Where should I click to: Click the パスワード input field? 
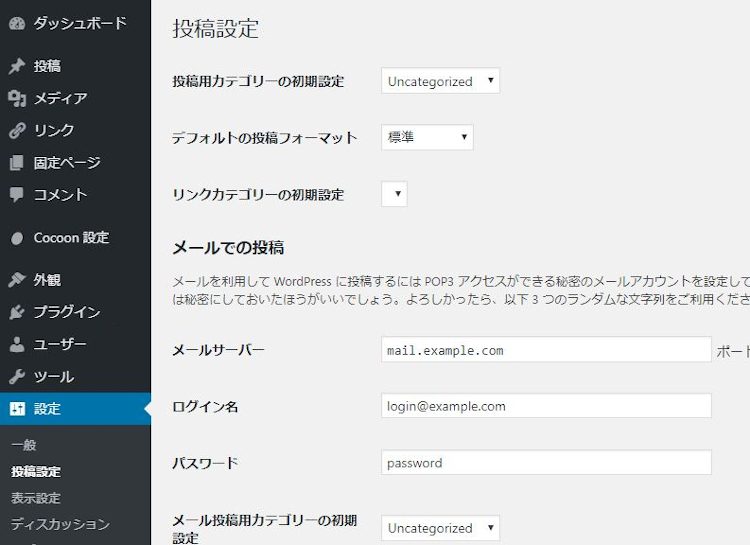[546, 462]
